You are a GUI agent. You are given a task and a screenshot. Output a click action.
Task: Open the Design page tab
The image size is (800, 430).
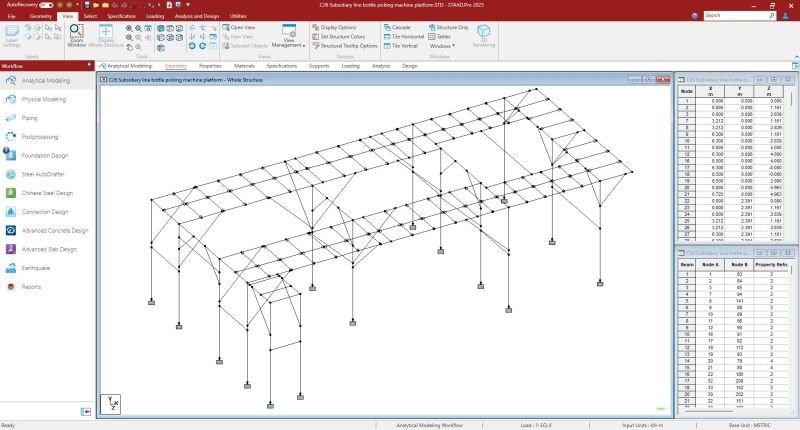pyautogui.click(x=410, y=66)
